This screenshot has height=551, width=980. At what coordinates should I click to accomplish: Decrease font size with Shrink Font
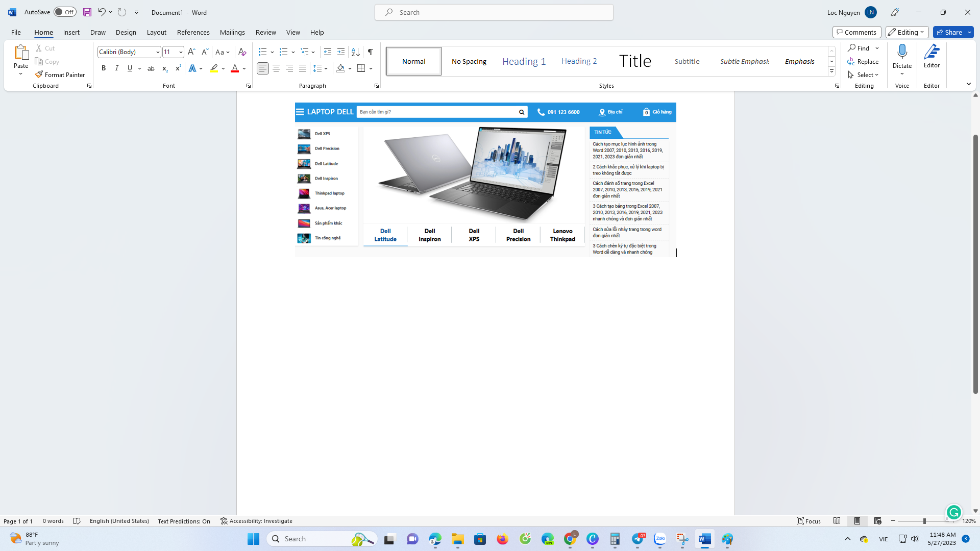(x=205, y=52)
